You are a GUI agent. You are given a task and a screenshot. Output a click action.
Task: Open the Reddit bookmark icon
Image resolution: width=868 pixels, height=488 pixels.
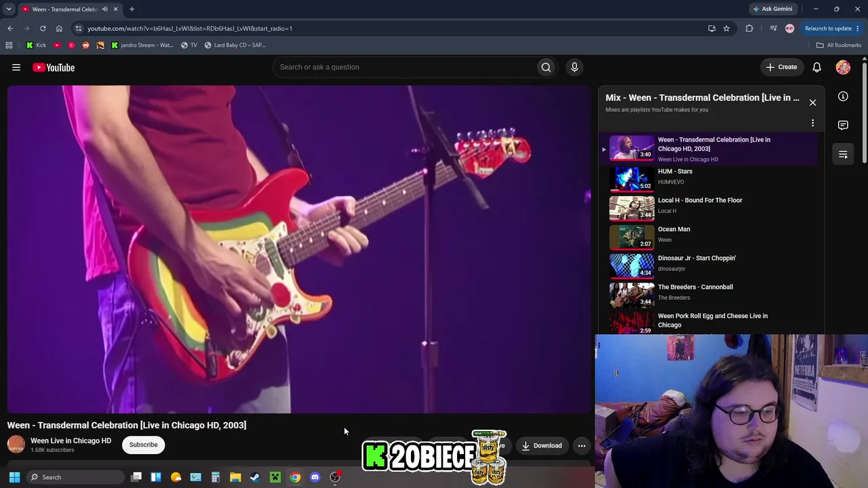pos(85,45)
